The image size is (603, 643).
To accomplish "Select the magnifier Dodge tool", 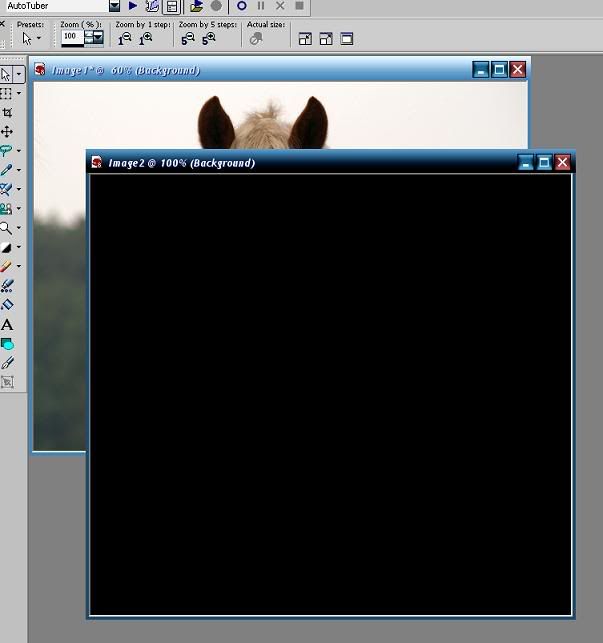I will (6, 228).
